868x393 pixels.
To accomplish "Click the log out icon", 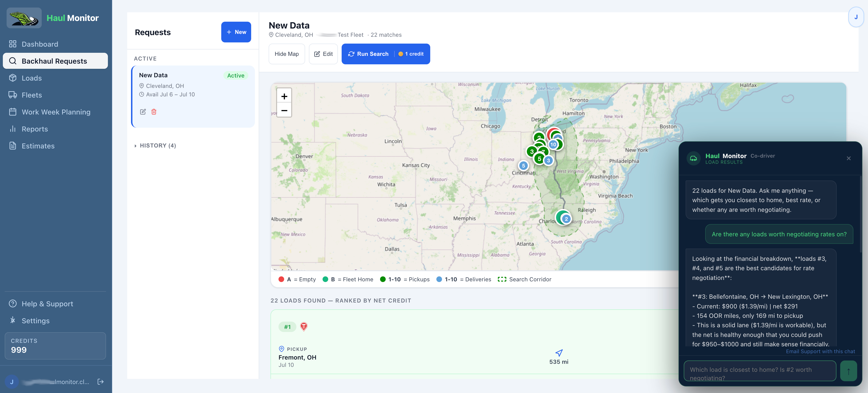I will 100,381.
